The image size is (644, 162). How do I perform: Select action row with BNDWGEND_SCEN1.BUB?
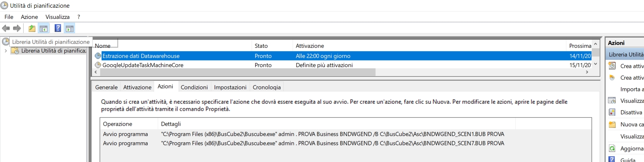[346, 134]
